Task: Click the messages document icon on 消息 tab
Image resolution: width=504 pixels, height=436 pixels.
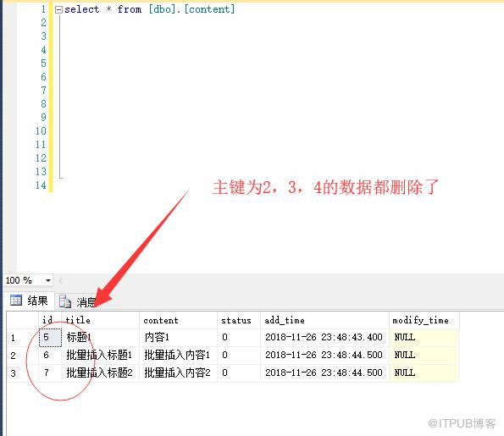Action: coord(65,301)
